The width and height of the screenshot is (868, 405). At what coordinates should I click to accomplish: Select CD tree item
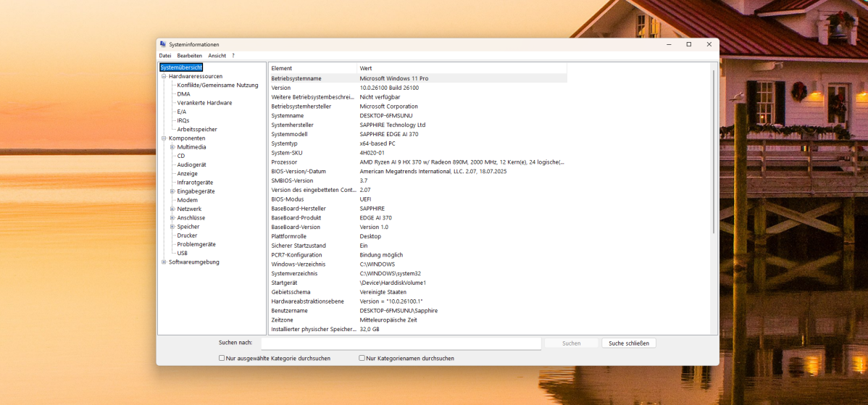pyautogui.click(x=181, y=156)
